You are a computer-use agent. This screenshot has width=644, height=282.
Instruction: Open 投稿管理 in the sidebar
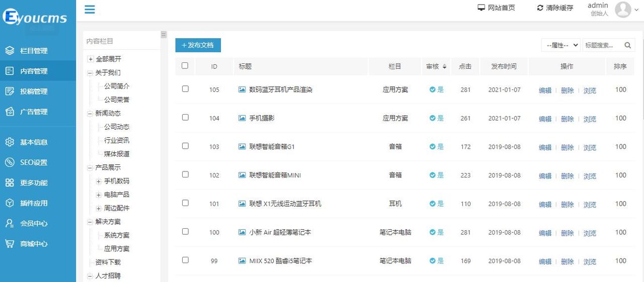38,91
